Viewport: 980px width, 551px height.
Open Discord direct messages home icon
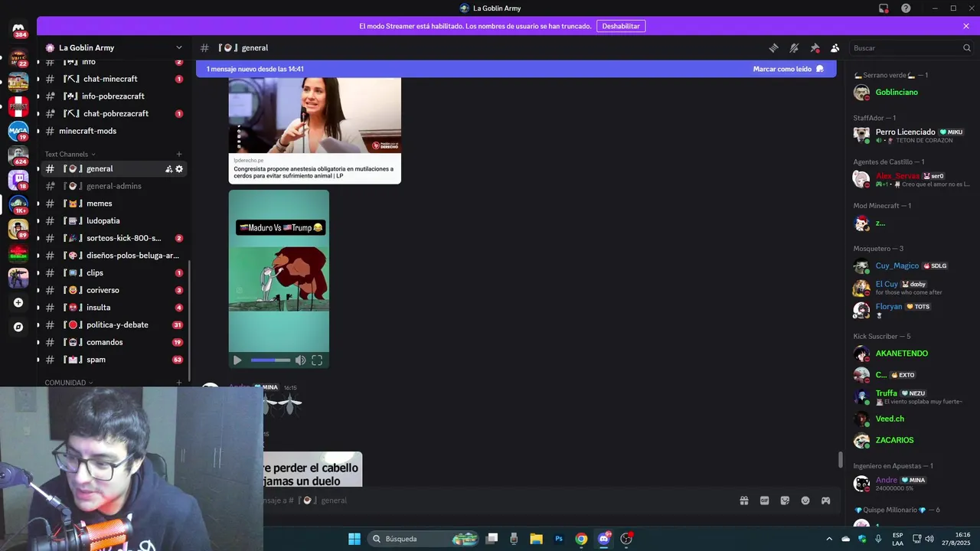pos(19,31)
